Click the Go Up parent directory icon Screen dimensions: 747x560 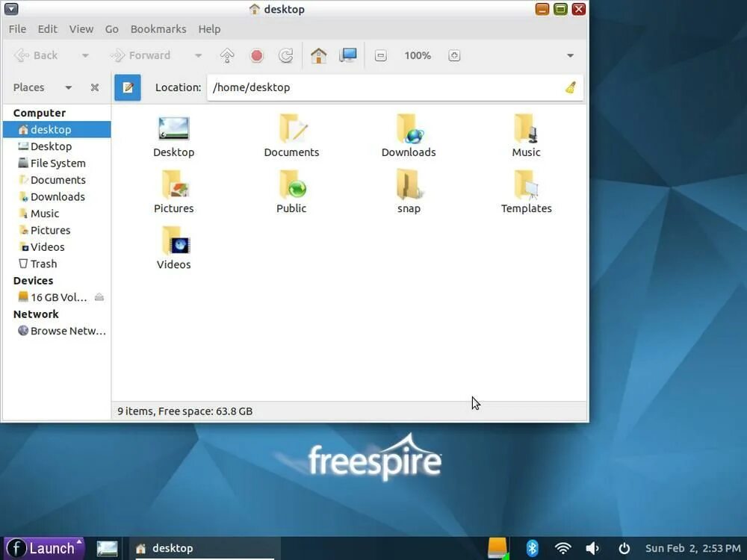pyautogui.click(x=227, y=55)
